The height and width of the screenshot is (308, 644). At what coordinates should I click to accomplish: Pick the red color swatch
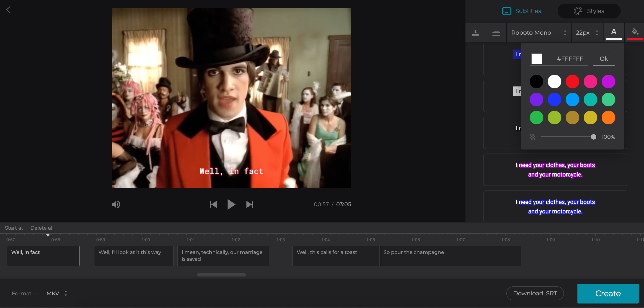(572, 81)
